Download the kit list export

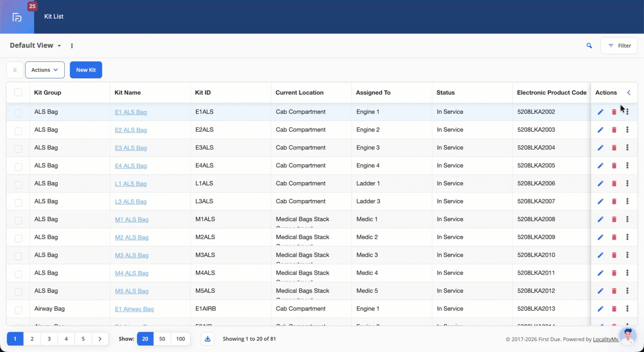tap(207, 339)
